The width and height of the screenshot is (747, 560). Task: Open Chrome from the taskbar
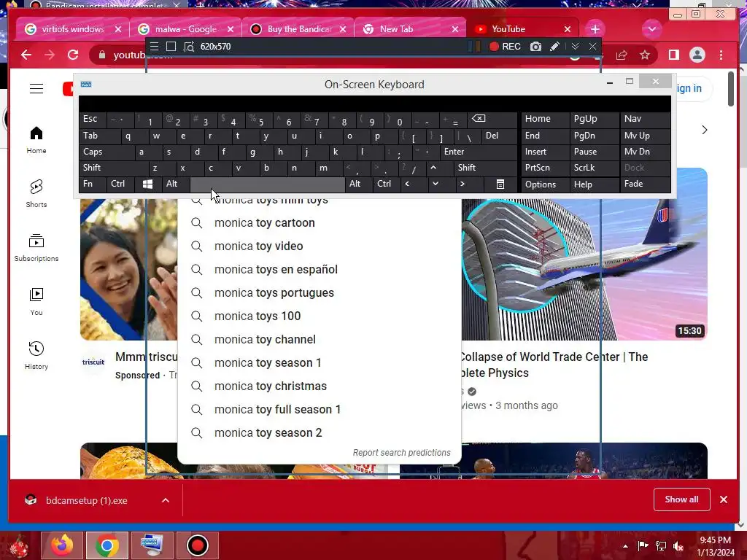pyautogui.click(x=107, y=545)
